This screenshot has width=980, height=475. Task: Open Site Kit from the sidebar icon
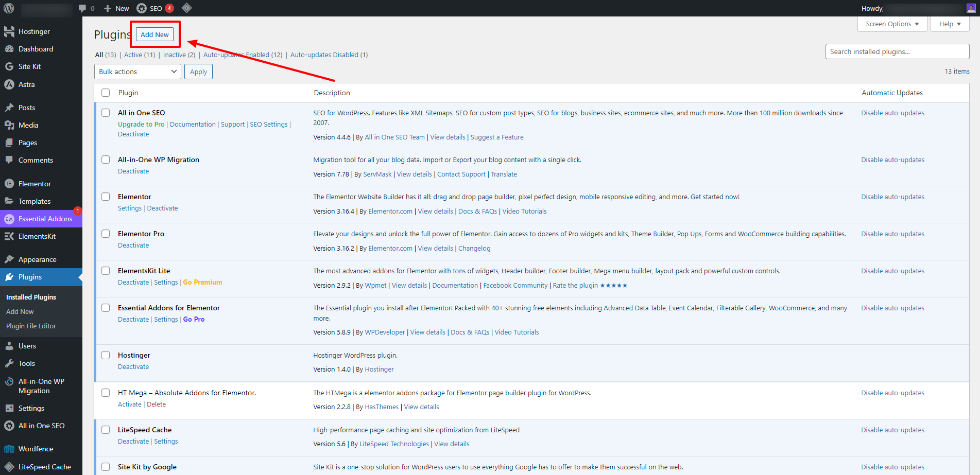pyautogui.click(x=9, y=66)
